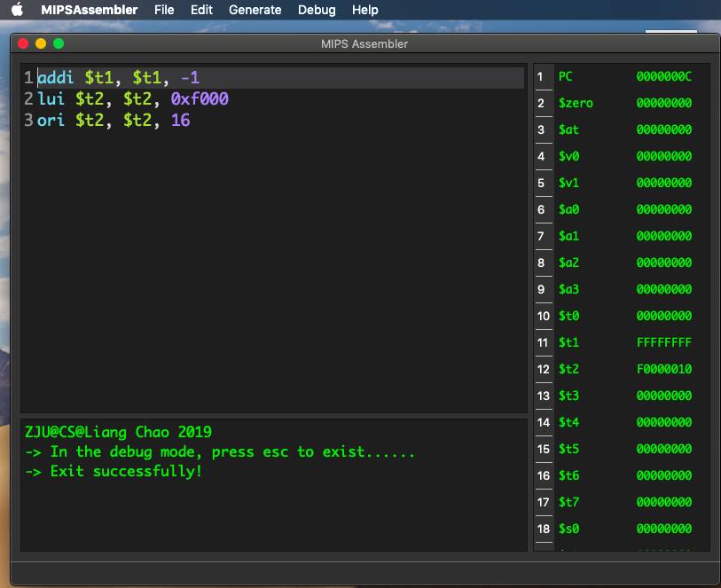Click the 16 immediate on line 3
This screenshot has width=721, height=588.
click(181, 121)
